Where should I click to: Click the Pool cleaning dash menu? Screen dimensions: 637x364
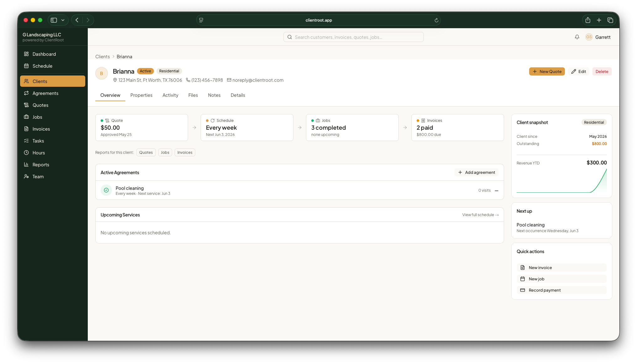point(497,190)
